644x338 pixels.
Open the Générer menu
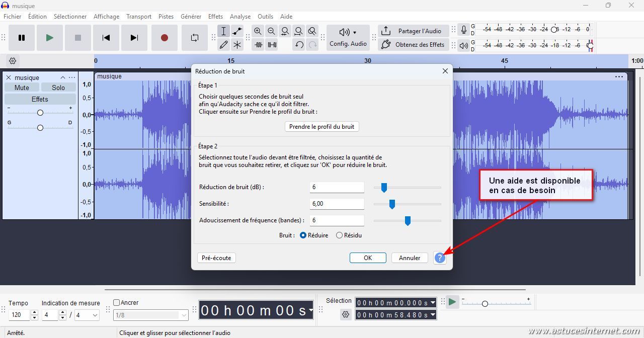pyautogui.click(x=191, y=17)
